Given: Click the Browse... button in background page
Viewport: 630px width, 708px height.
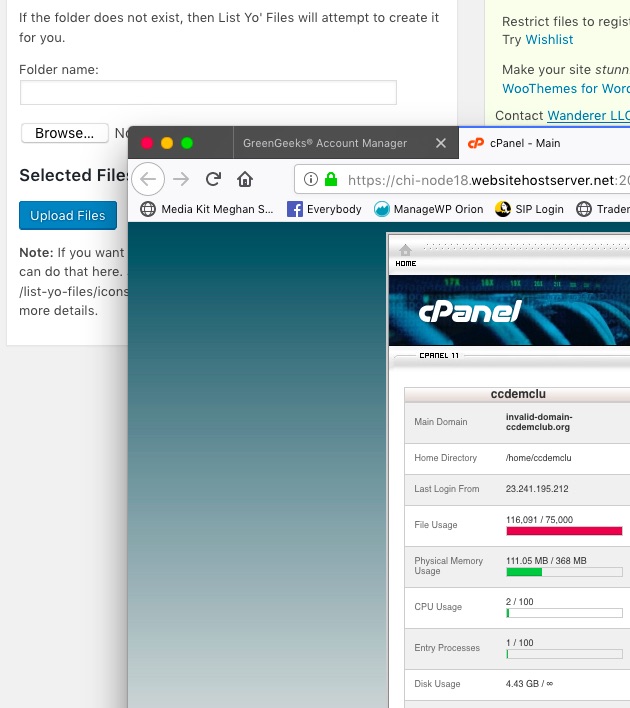Looking at the screenshot, I should (x=65, y=133).
